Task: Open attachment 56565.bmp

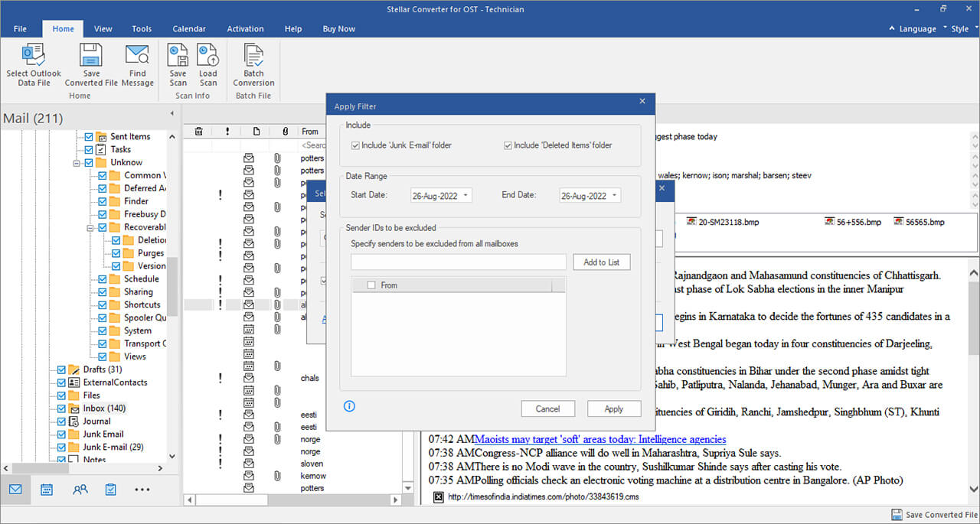Action: click(x=919, y=222)
